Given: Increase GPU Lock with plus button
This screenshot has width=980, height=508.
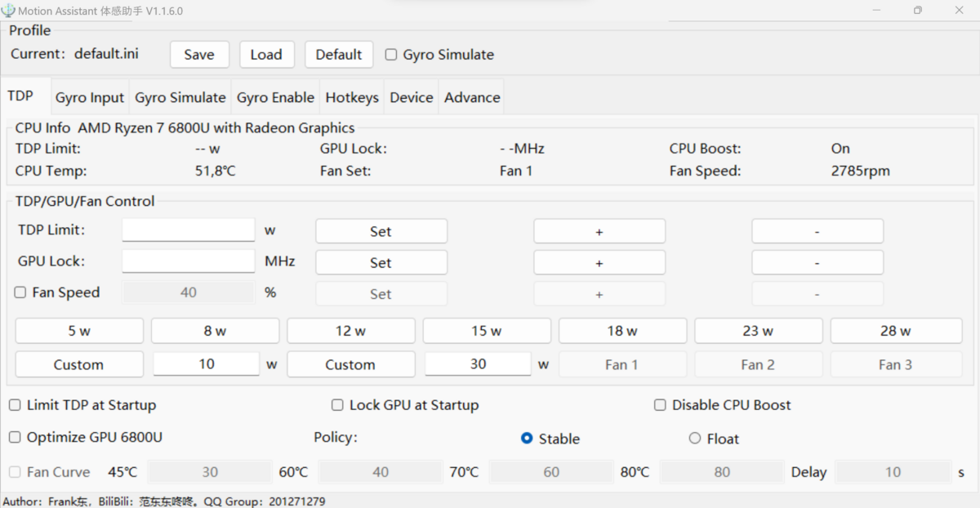Looking at the screenshot, I should point(599,262).
